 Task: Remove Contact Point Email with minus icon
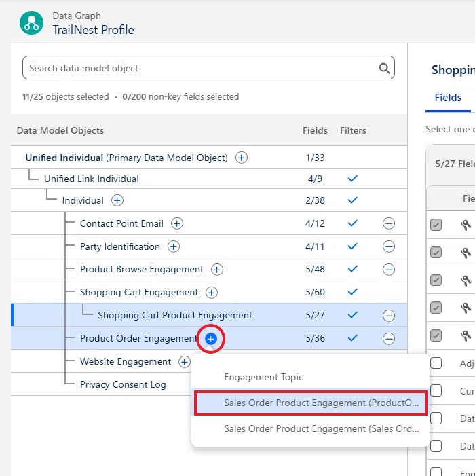coord(389,223)
